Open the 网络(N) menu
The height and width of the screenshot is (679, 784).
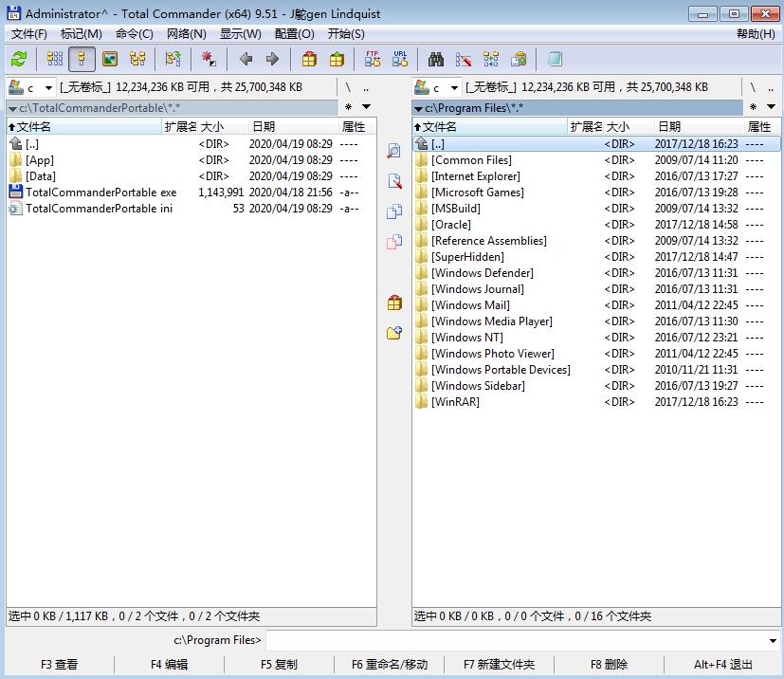[x=186, y=34]
